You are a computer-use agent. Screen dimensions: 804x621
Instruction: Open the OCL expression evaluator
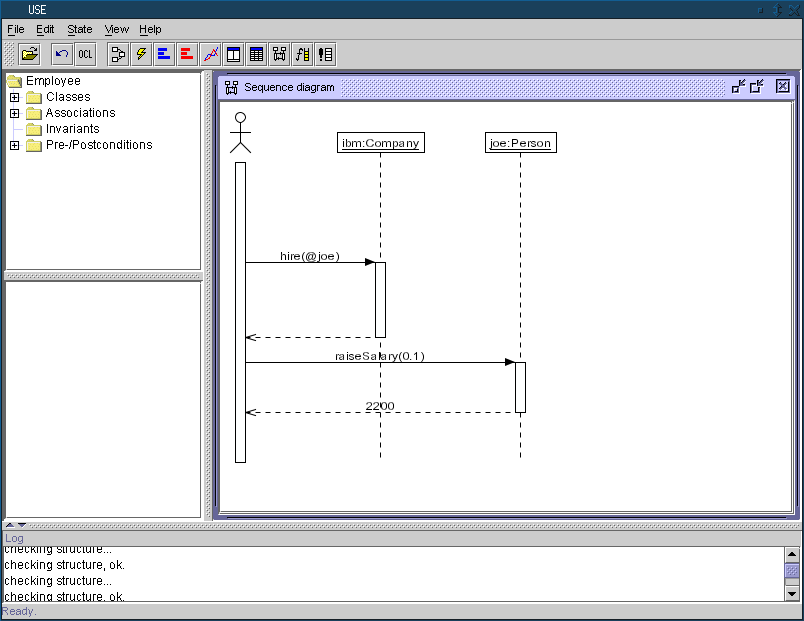pos(86,54)
